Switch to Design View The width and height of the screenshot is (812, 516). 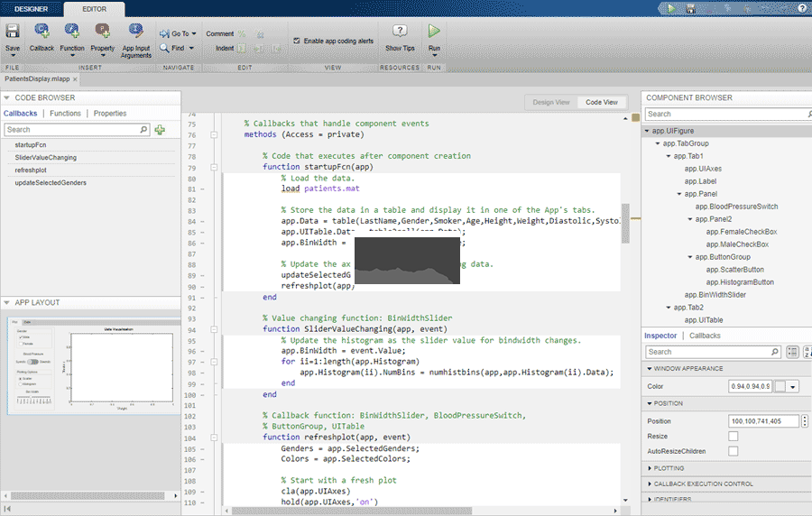(x=549, y=103)
